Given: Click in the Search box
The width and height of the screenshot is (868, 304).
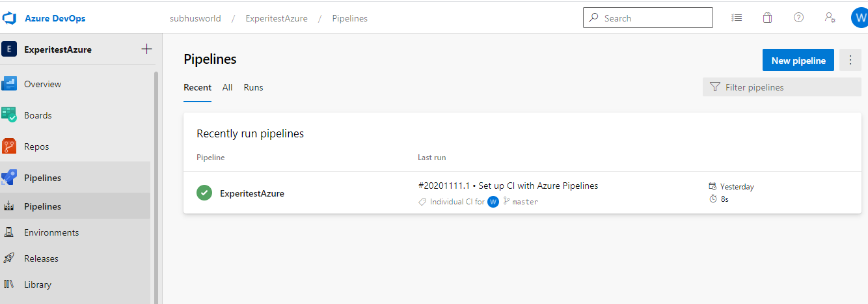Looking at the screenshot, I should (x=648, y=18).
